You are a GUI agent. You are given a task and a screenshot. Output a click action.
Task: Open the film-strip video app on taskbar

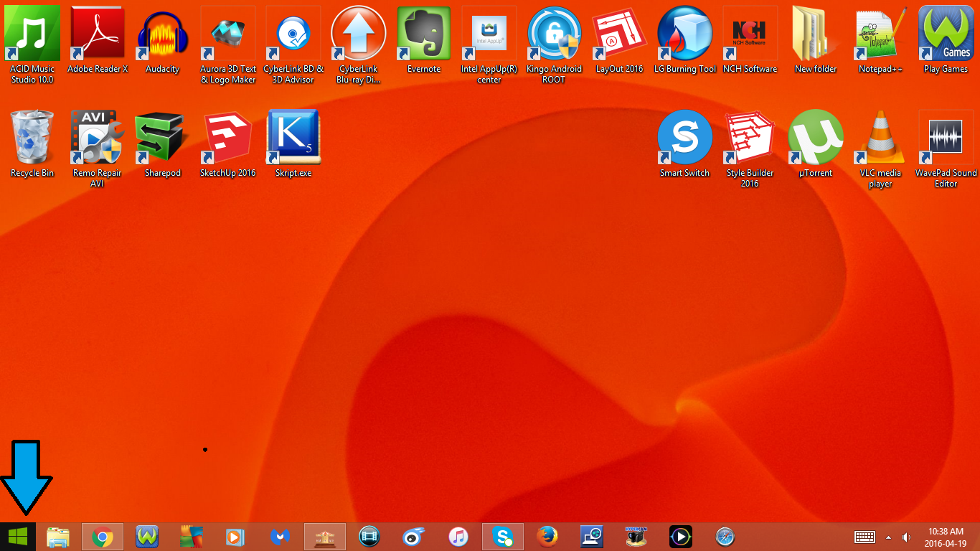pos(369,537)
